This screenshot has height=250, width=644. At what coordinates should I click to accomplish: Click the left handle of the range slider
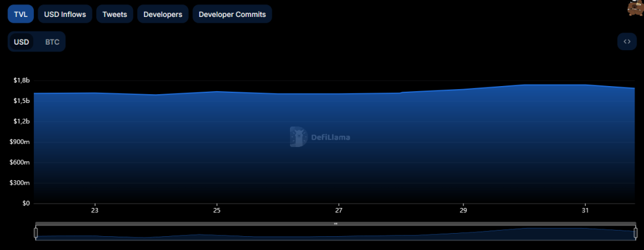pyautogui.click(x=36, y=233)
